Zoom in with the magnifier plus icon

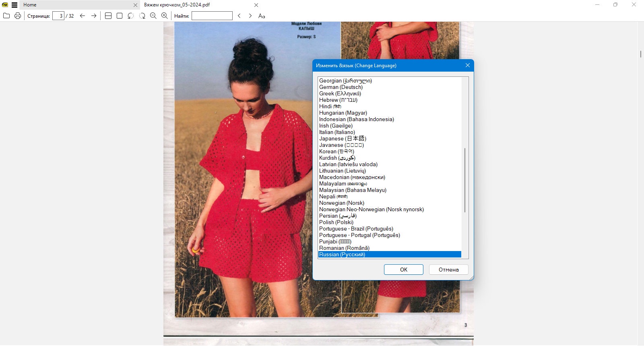[x=165, y=16]
